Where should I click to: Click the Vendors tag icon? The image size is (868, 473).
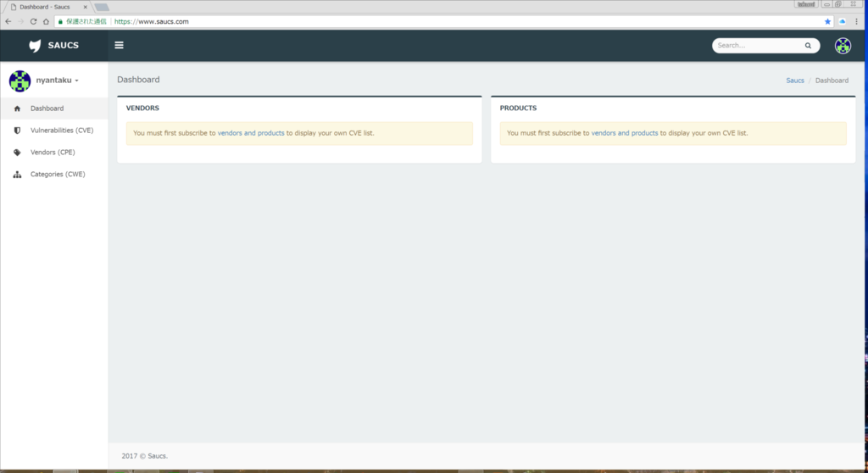click(x=17, y=153)
